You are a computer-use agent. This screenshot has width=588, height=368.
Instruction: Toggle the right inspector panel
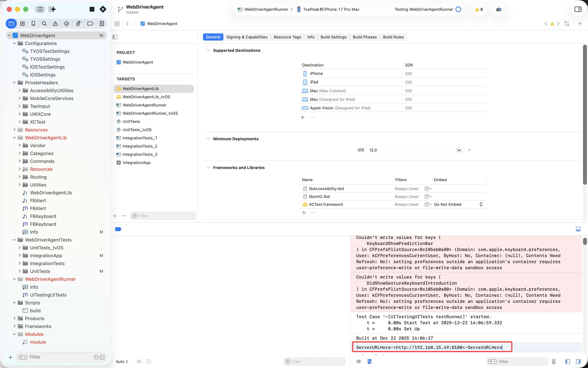pyautogui.click(x=578, y=9)
